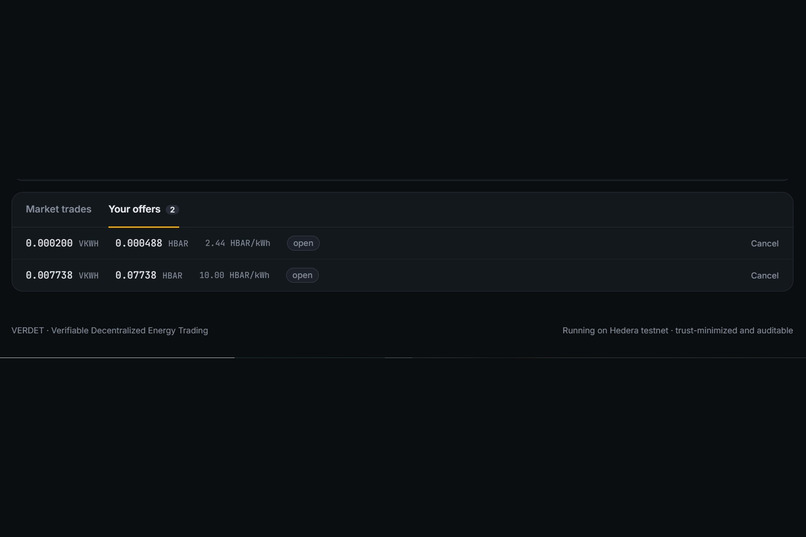Click the offers count badge showing 2

[x=172, y=210]
